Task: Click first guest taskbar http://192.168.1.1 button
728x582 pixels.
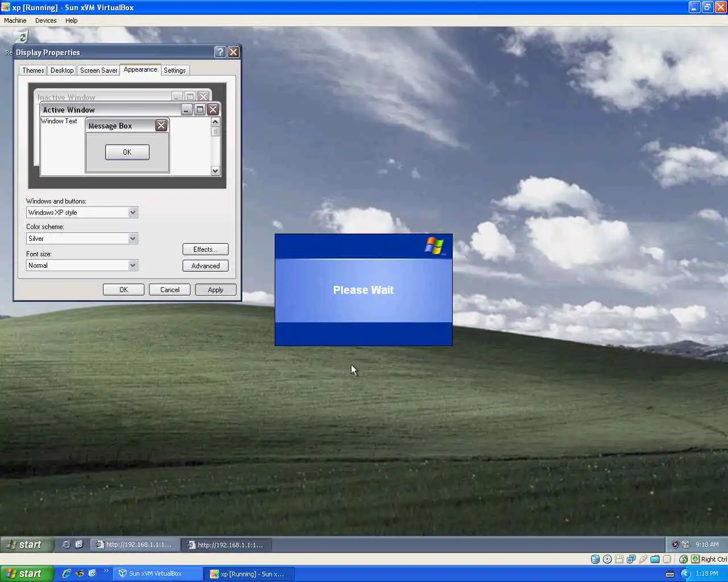Action: 135,544
